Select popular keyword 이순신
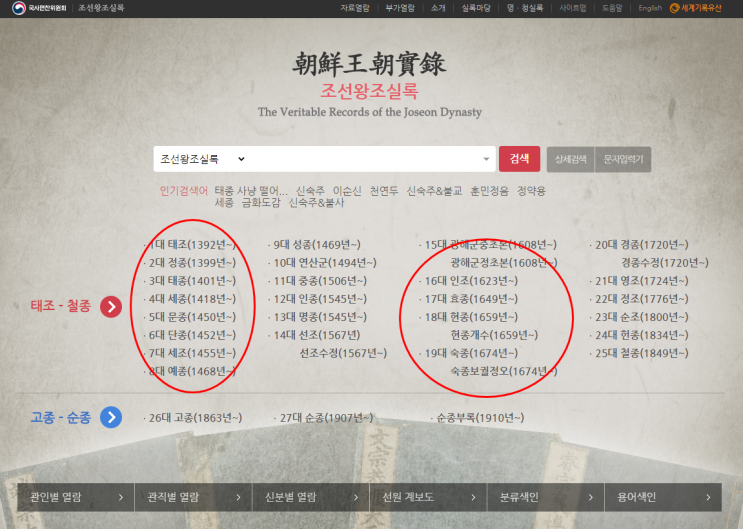The image size is (743, 529). (347, 191)
